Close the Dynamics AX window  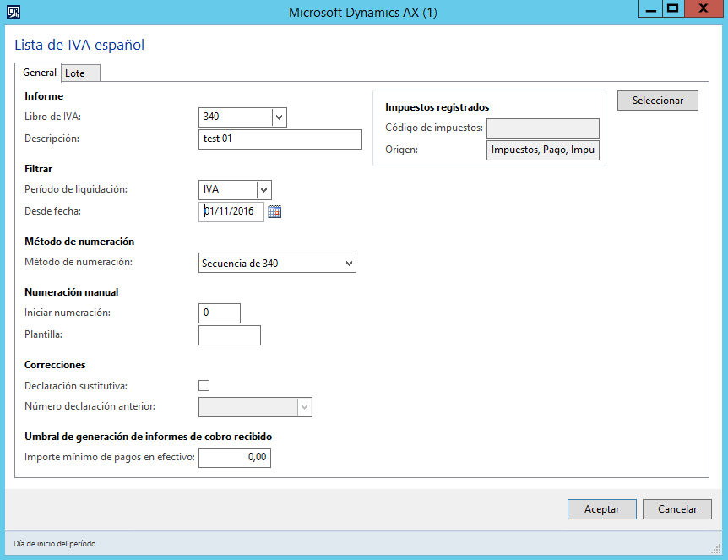coord(704,8)
